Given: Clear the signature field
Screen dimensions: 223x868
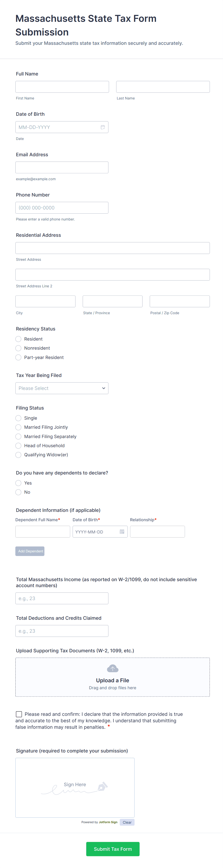Looking at the screenshot, I should click(x=127, y=822).
